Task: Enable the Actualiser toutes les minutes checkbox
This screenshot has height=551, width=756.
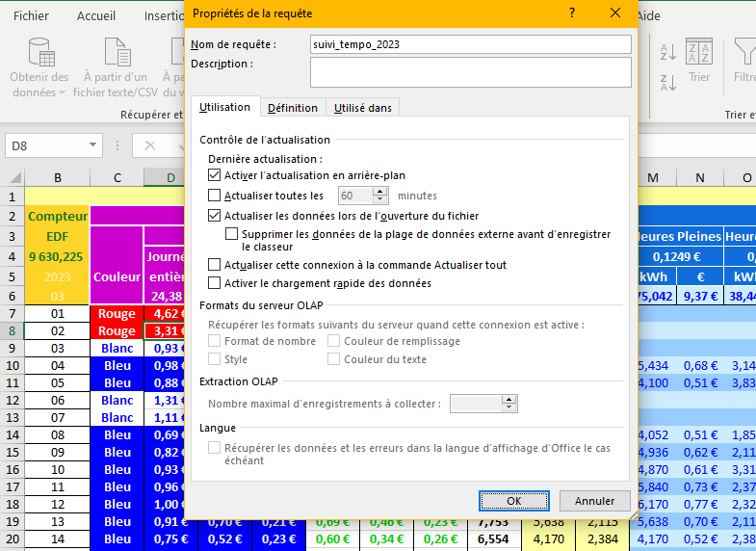Action: point(215,196)
